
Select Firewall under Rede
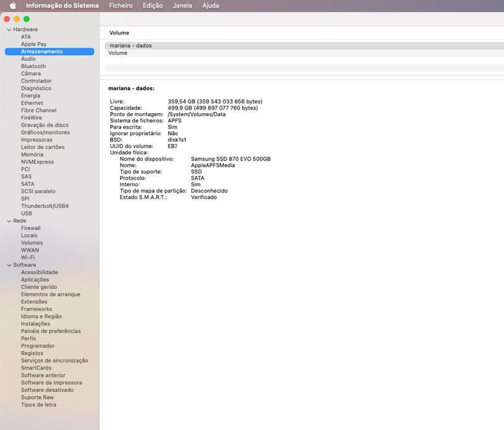click(x=31, y=228)
